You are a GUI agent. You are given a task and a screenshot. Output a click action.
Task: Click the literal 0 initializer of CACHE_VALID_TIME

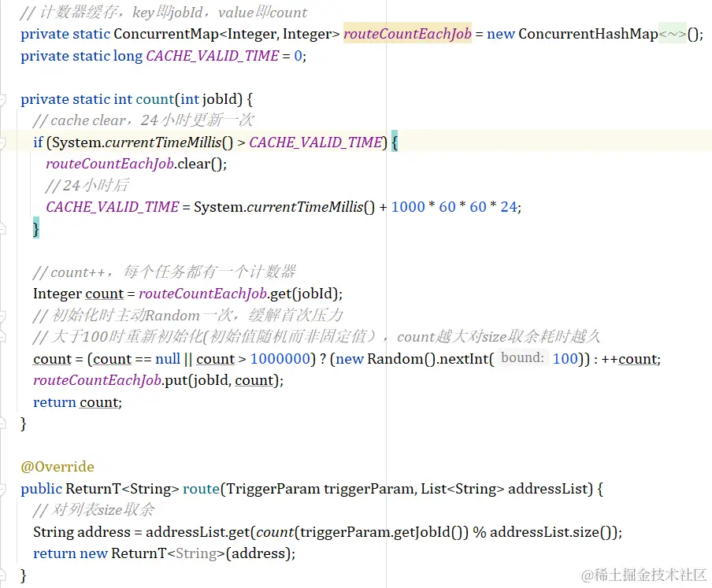[x=298, y=56]
